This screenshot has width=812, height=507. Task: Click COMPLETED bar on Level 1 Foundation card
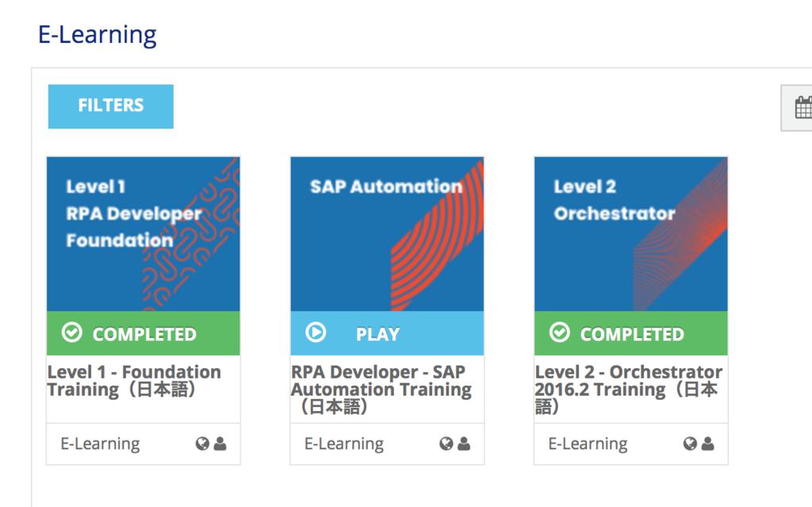point(144,333)
